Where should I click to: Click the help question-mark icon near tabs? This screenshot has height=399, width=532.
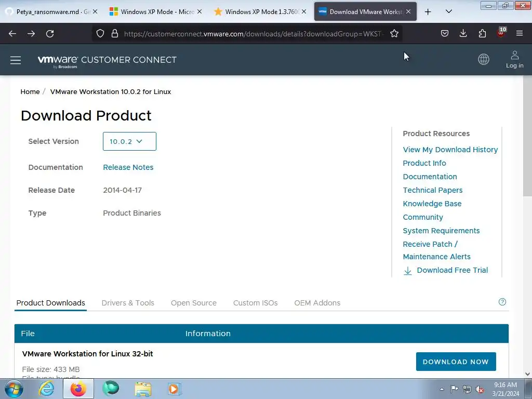[502, 302]
